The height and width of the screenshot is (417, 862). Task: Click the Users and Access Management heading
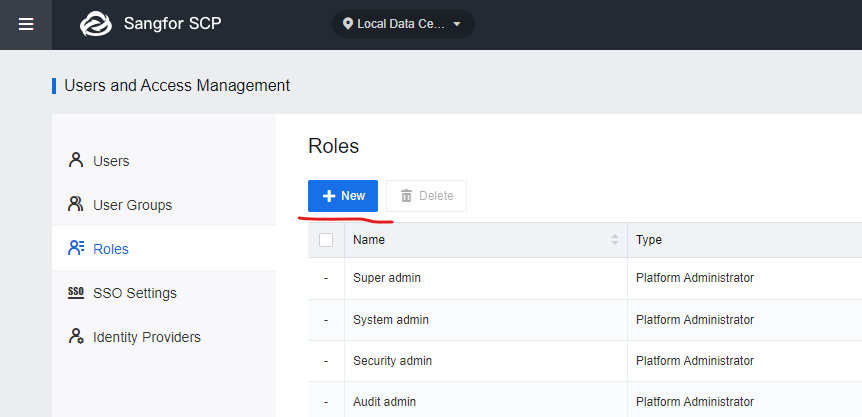177,86
